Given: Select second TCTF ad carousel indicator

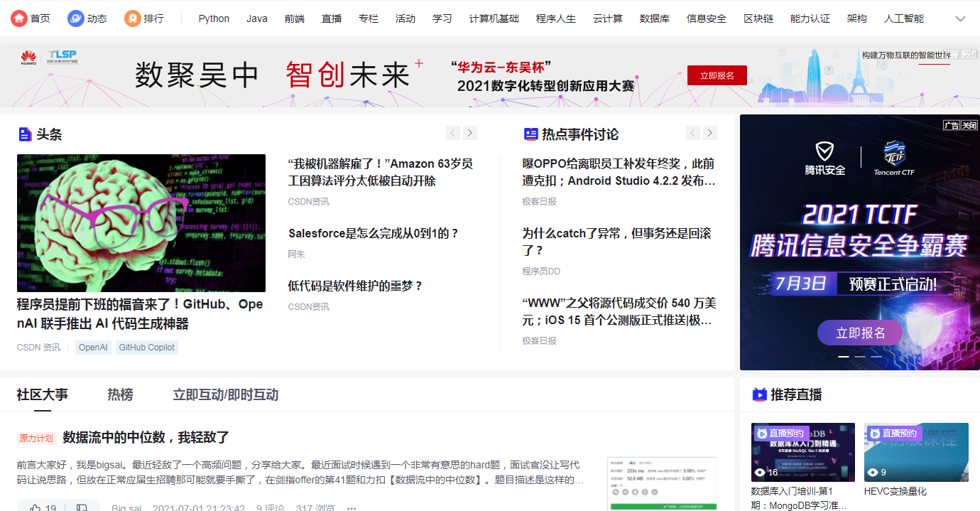Looking at the screenshot, I should pos(860,356).
